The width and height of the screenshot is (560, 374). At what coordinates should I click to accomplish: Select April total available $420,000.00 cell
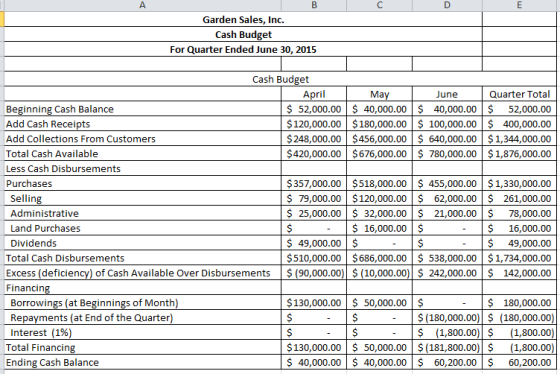coord(314,154)
